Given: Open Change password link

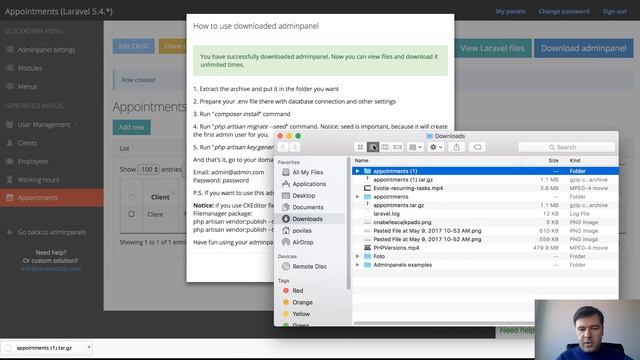Looking at the screenshot, I should coord(564,11).
